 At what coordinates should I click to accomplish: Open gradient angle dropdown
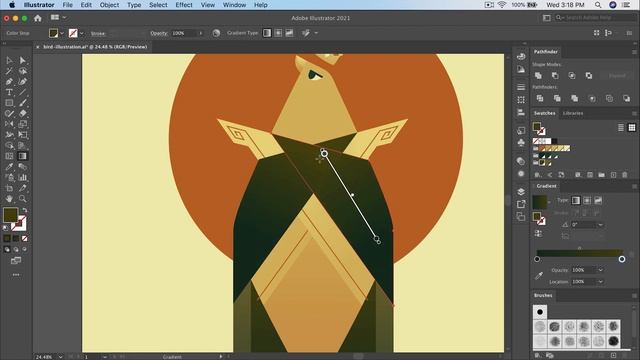600,225
